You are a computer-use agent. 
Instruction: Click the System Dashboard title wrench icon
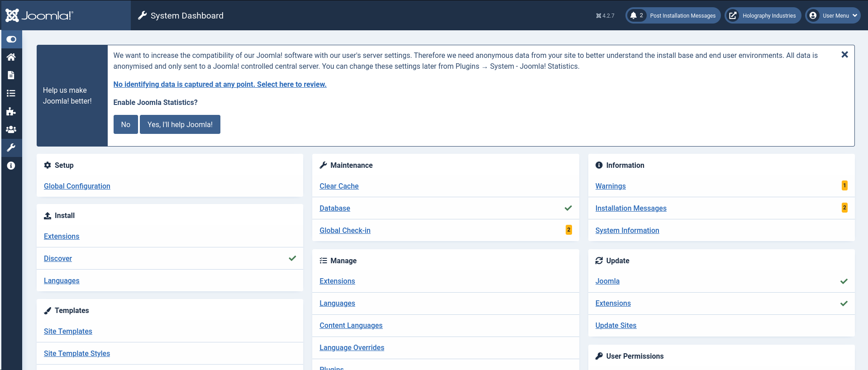[x=143, y=15]
